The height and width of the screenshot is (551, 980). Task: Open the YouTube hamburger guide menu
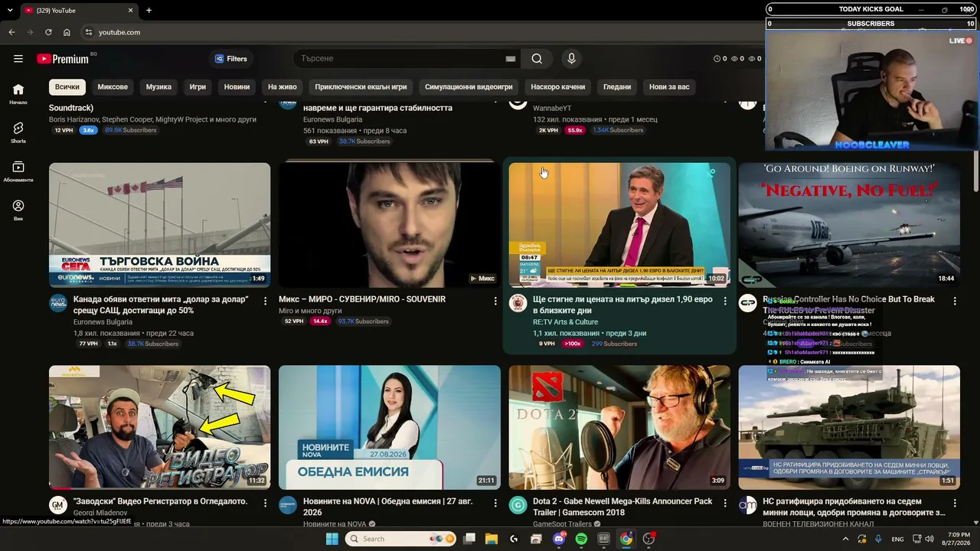pyautogui.click(x=18, y=59)
